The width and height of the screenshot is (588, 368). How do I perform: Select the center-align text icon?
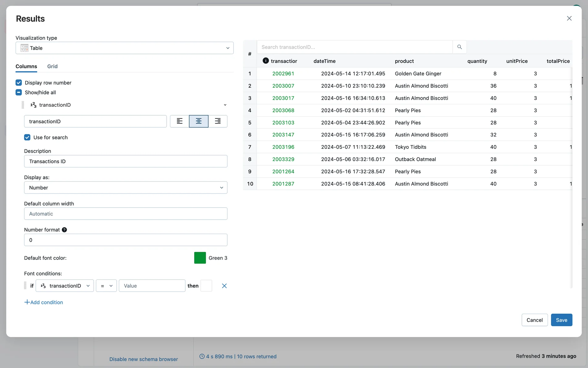tap(198, 121)
